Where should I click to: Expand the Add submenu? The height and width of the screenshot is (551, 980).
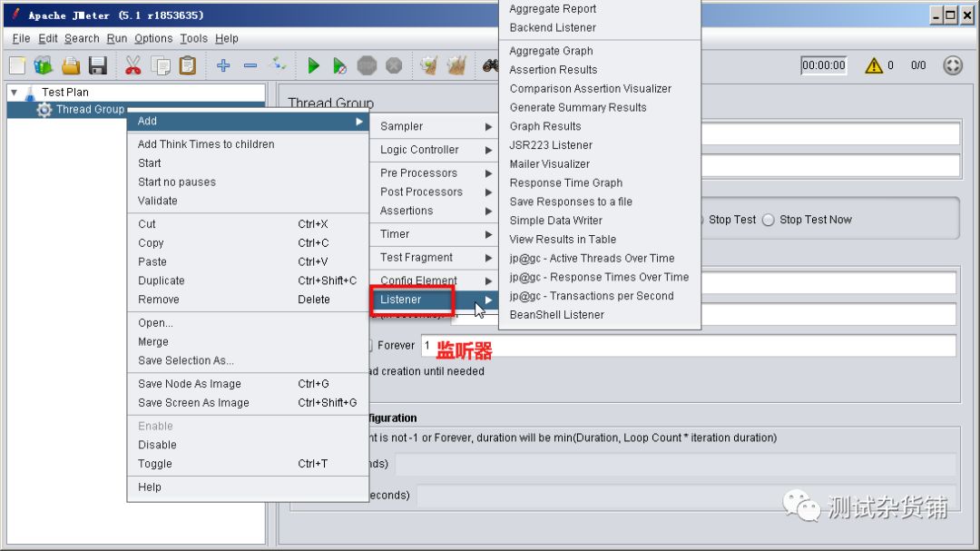pyautogui.click(x=248, y=121)
